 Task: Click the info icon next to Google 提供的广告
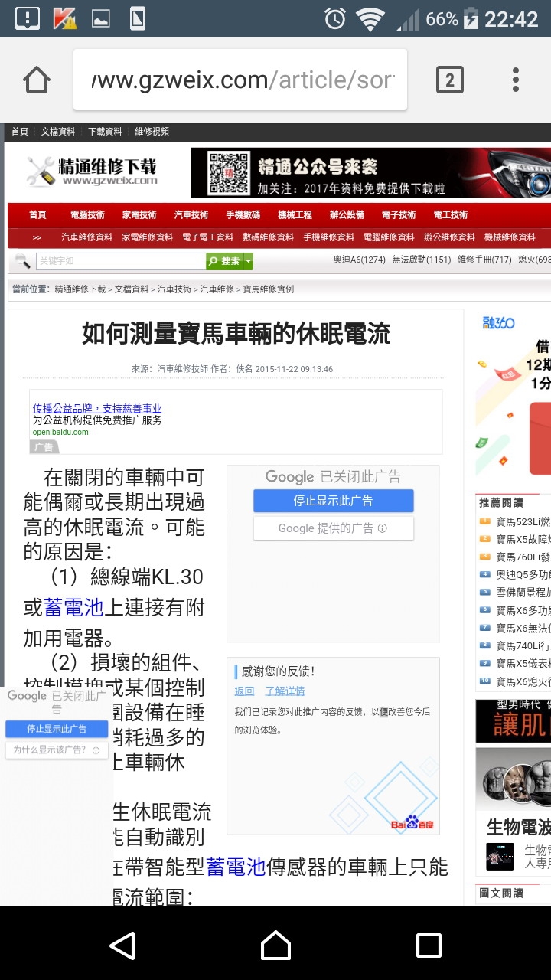click(x=383, y=528)
